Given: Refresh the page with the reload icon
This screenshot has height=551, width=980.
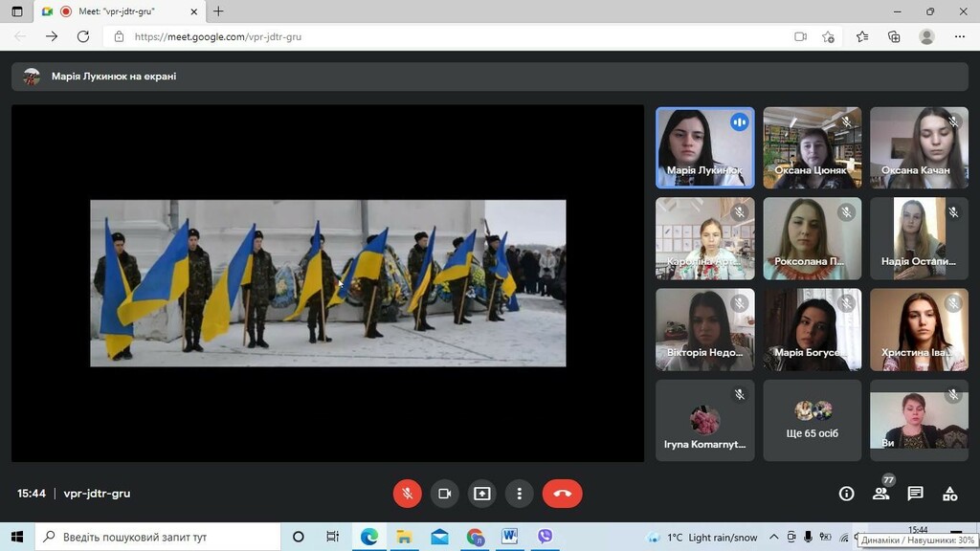Looking at the screenshot, I should click(x=83, y=37).
